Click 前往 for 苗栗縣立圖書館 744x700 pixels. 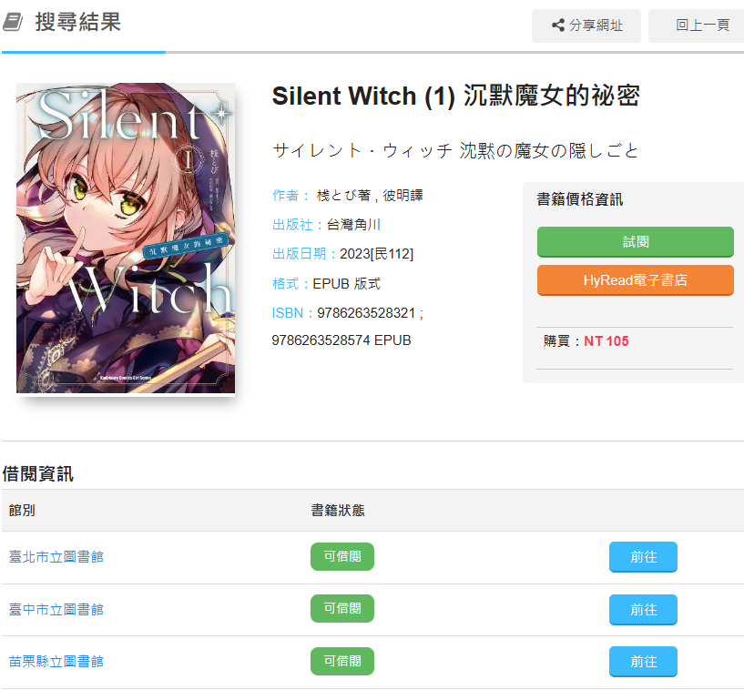pyautogui.click(x=643, y=662)
